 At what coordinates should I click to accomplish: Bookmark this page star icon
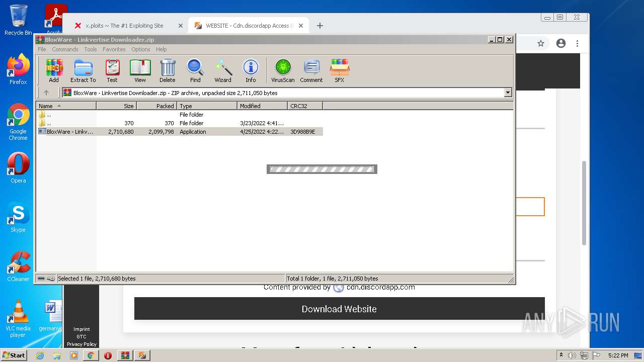click(541, 43)
